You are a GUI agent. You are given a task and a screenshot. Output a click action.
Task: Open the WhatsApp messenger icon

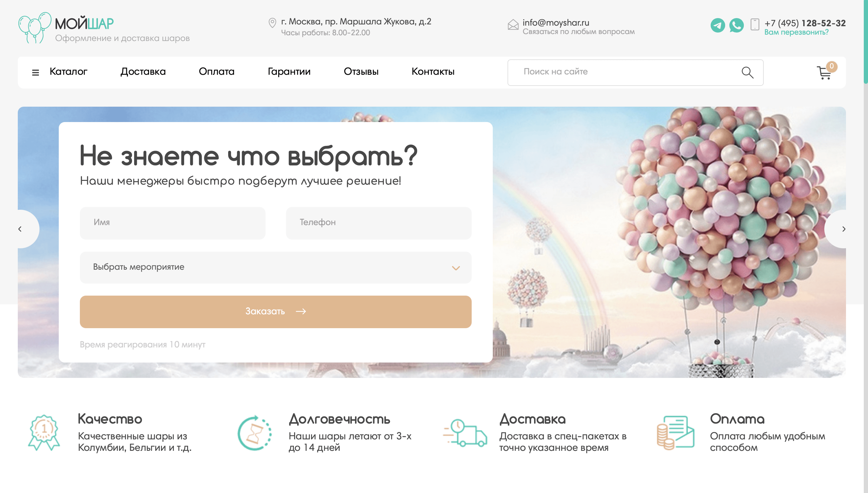coord(736,25)
